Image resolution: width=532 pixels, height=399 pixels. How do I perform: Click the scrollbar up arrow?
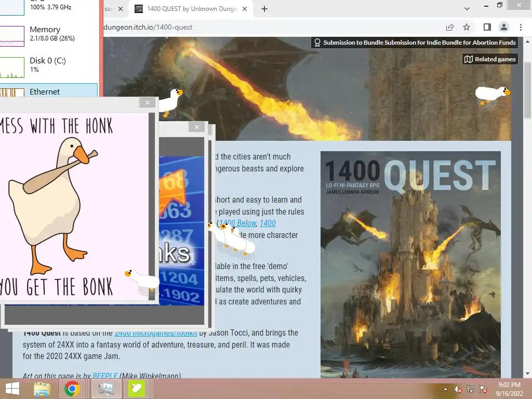pos(528,42)
